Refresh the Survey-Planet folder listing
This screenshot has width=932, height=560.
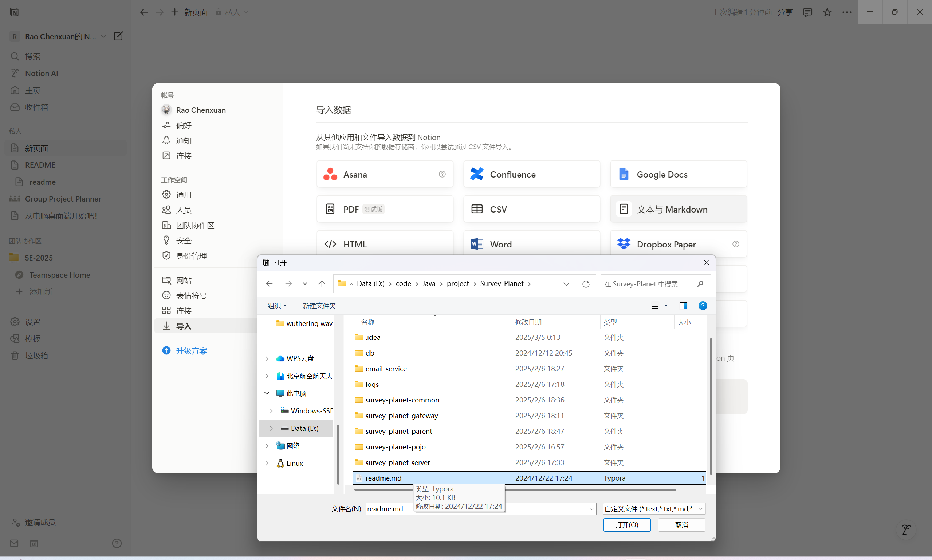click(x=586, y=284)
